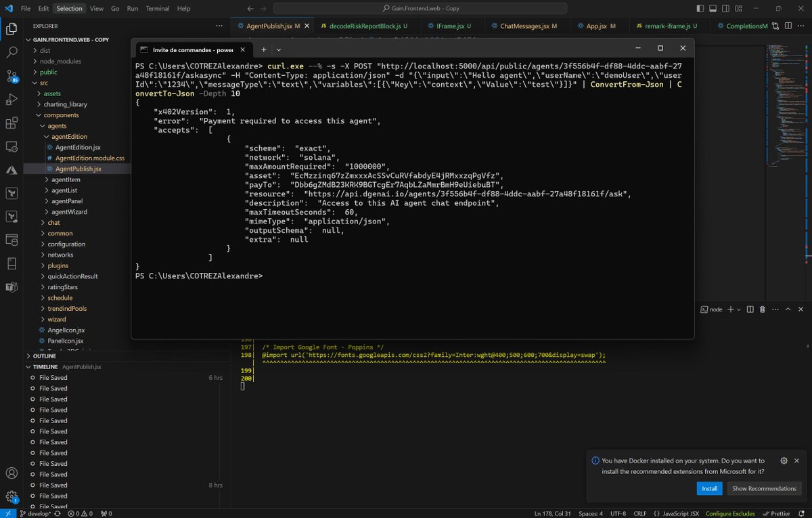Screen dimensions: 812x518
Task: Open the Selection menu
Action: click(x=69, y=9)
